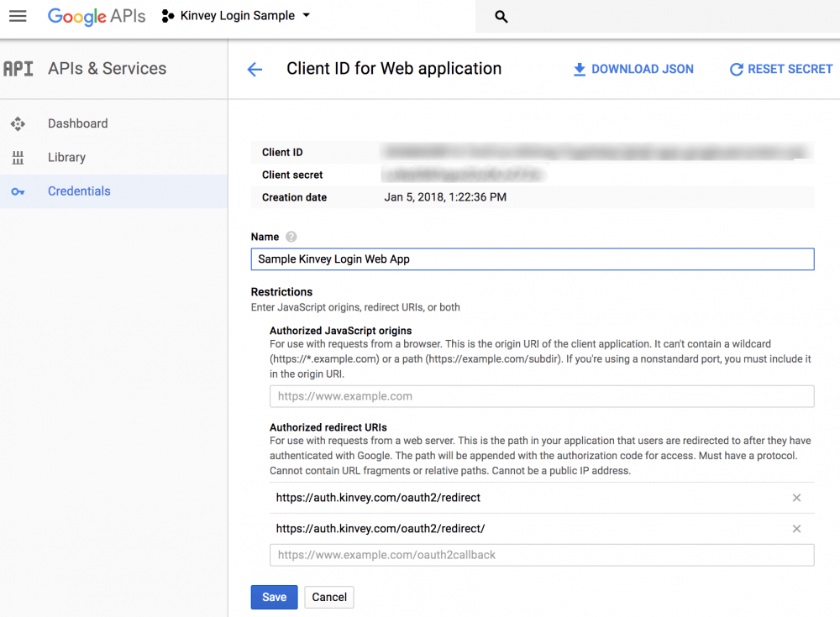Cancel the client ID edits
The width and height of the screenshot is (840, 617).
point(328,597)
